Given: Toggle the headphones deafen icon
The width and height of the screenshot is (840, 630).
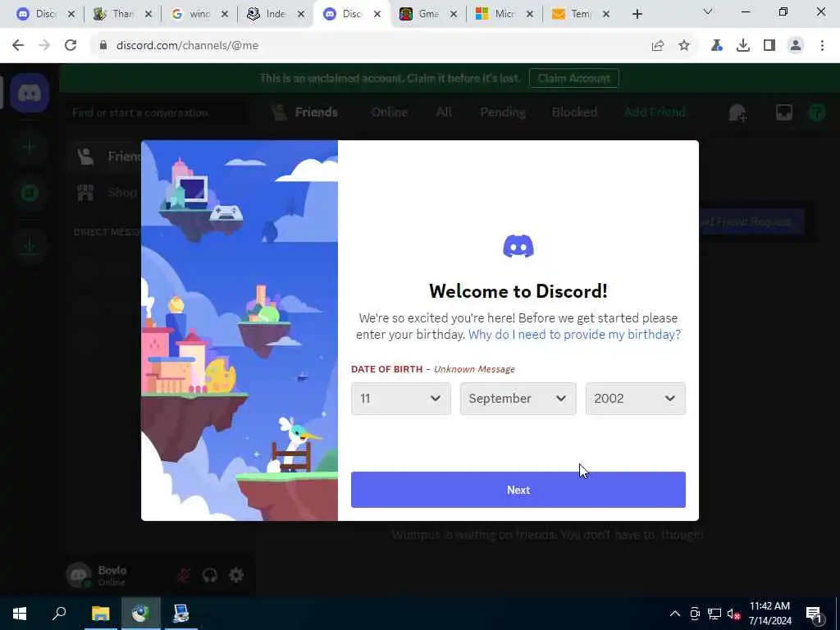Looking at the screenshot, I should click(209, 575).
